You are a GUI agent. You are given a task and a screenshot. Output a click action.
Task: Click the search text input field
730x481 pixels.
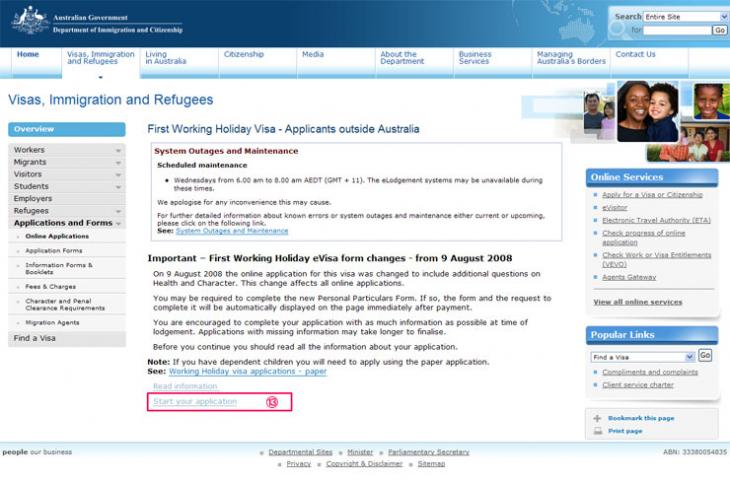677,30
